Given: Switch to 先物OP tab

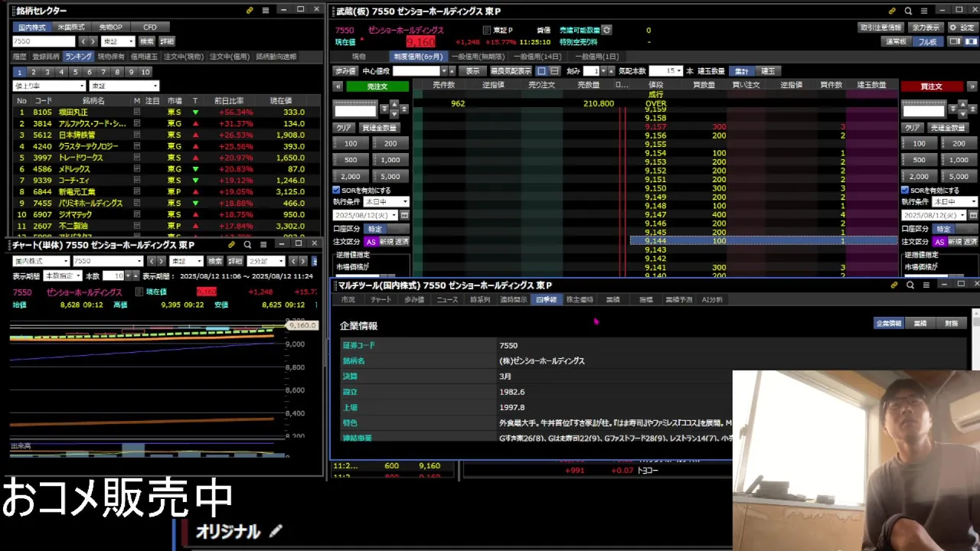Looking at the screenshot, I should 109,27.
